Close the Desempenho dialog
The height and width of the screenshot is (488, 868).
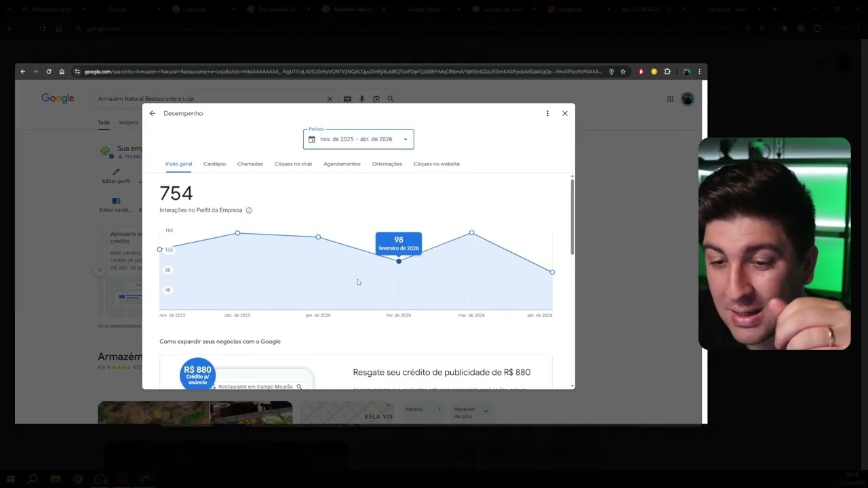[565, 114]
